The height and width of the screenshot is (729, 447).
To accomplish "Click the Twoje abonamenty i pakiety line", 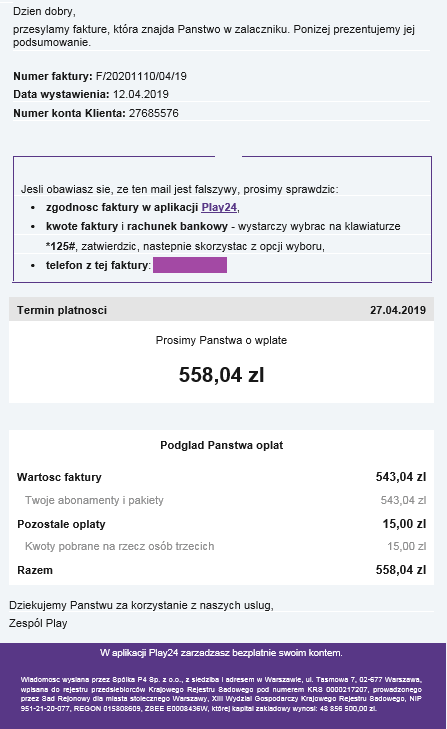I will 94,500.
